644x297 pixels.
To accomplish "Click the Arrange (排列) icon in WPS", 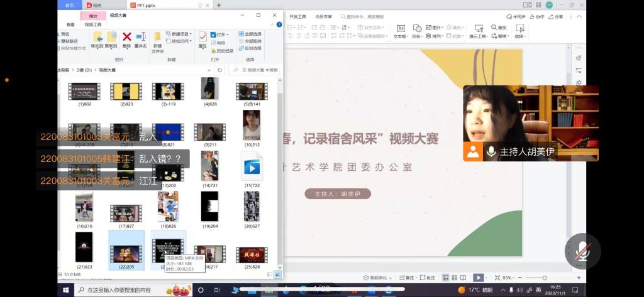I will [x=428, y=36].
